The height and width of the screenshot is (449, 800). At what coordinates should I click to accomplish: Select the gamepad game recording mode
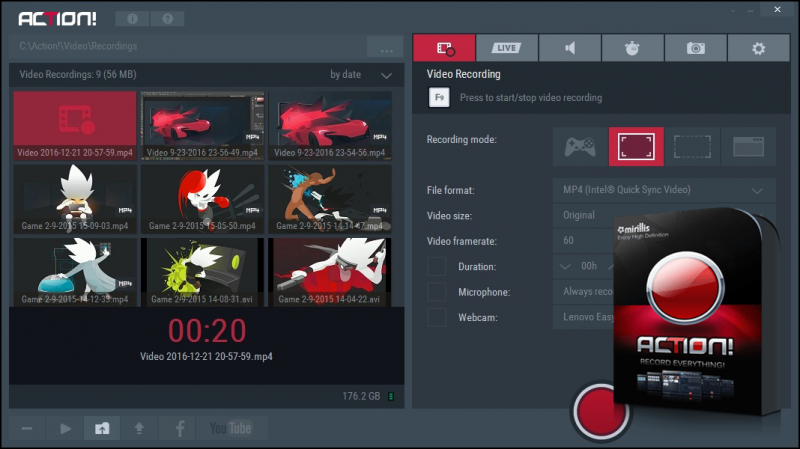(x=580, y=147)
